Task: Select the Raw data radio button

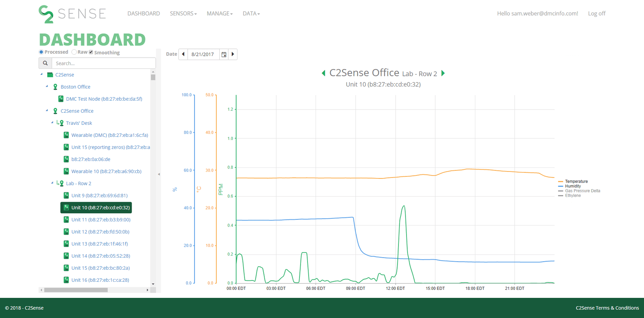Action: pyautogui.click(x=74, y=52)
